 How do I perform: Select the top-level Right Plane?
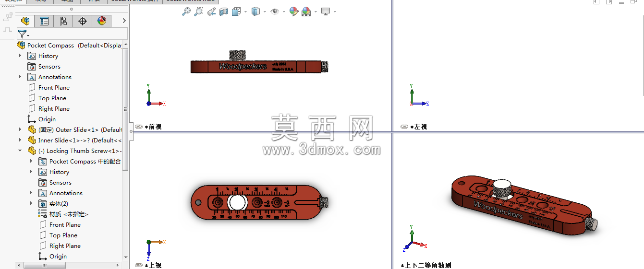pyautogui.click(x=49, y=109)
